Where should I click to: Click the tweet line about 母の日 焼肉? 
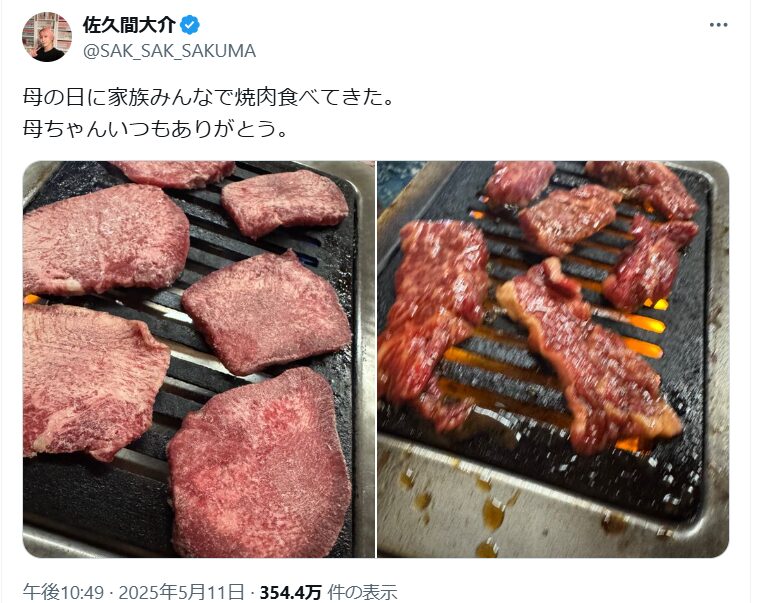(208, 98)
